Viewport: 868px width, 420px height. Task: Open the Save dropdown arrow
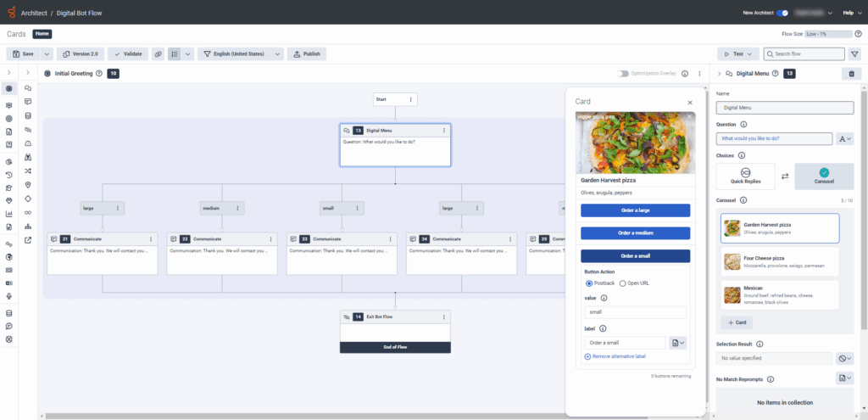tap(46, 54)
